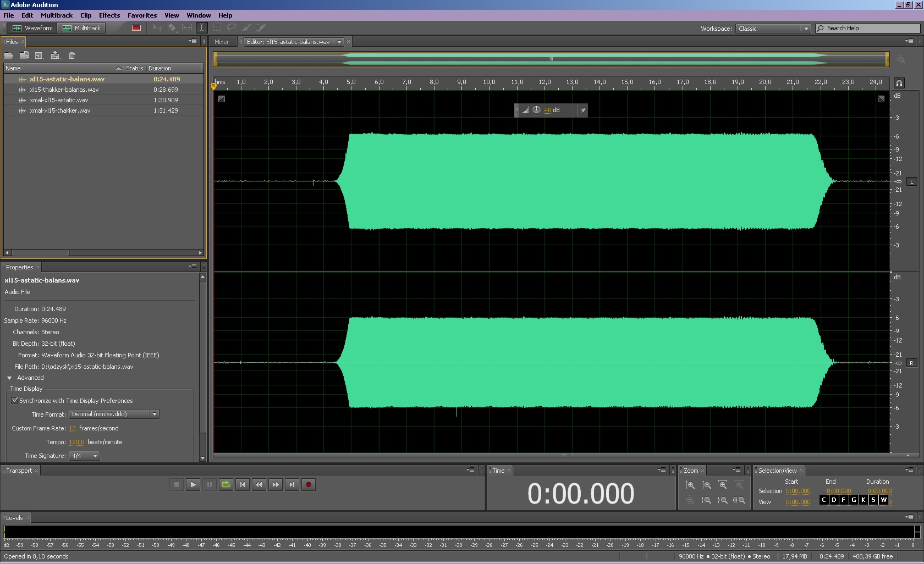Collapse the Advanced section in Properties

pos(9,378)
